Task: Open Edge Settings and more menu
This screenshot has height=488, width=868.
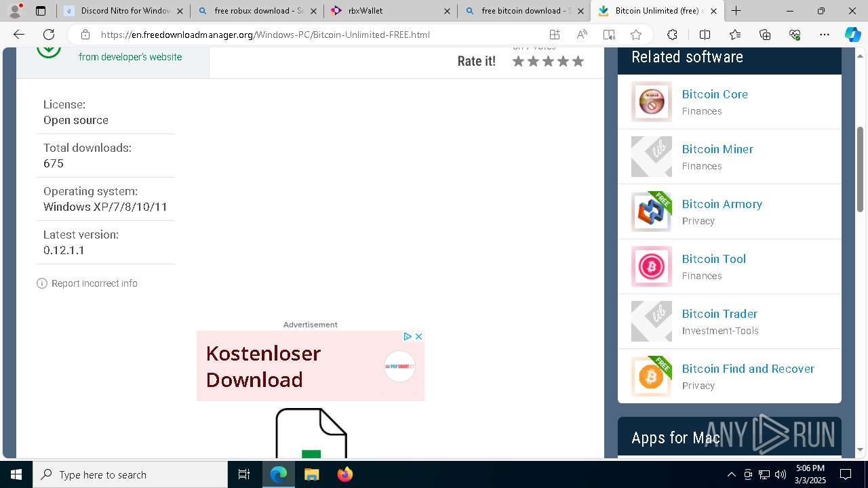Action: (x=825, y=35)
